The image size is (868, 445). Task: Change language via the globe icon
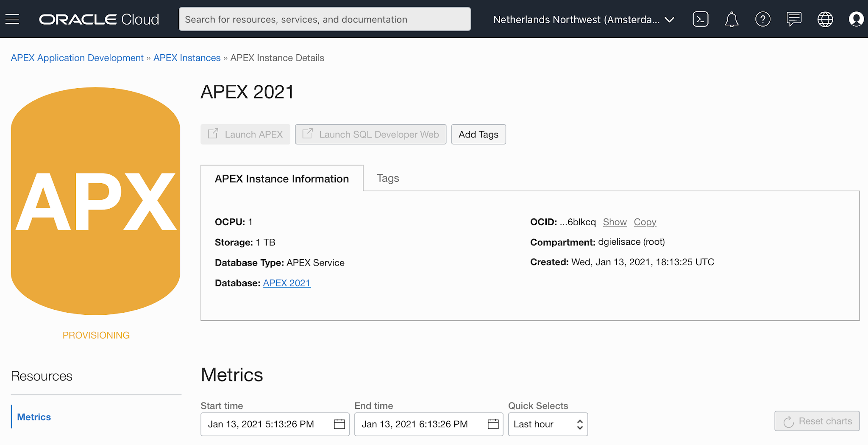[x=825, y=19]
